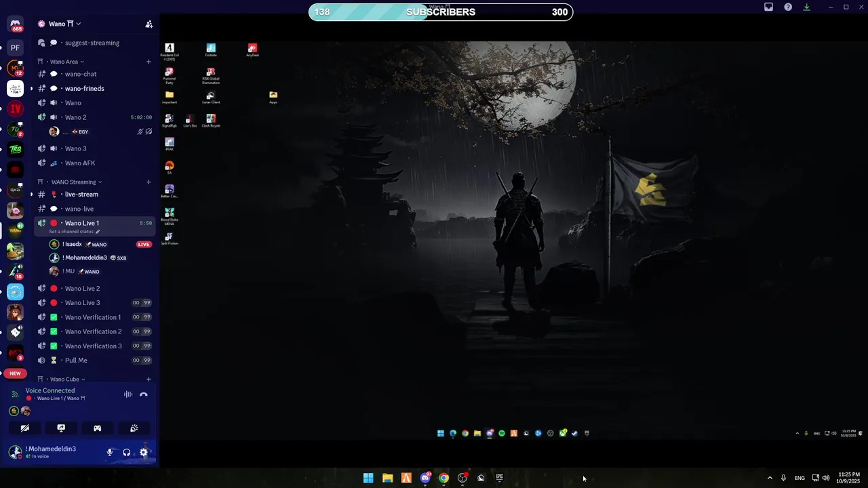Image resolution: width=868 pixels, height=488 pixels.
Task: Click AnyDesk shortcut in the stream
Action: pos(252,50)
